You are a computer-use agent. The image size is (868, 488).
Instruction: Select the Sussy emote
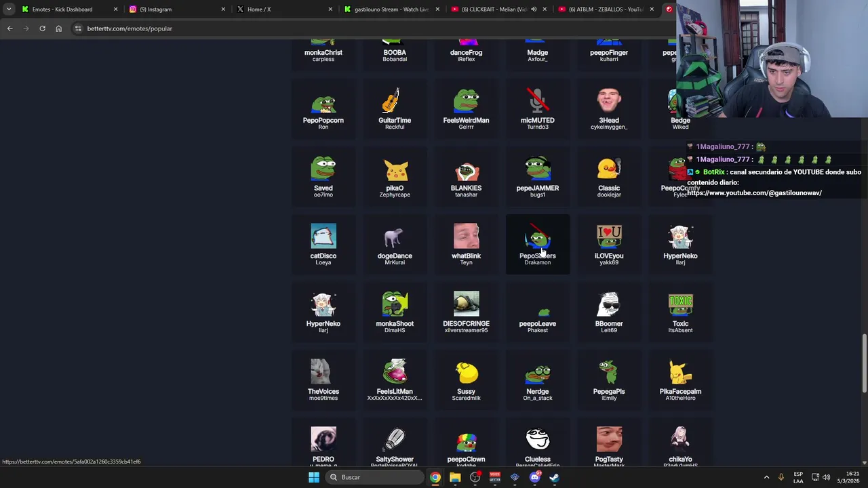click(x=466, y=380)
